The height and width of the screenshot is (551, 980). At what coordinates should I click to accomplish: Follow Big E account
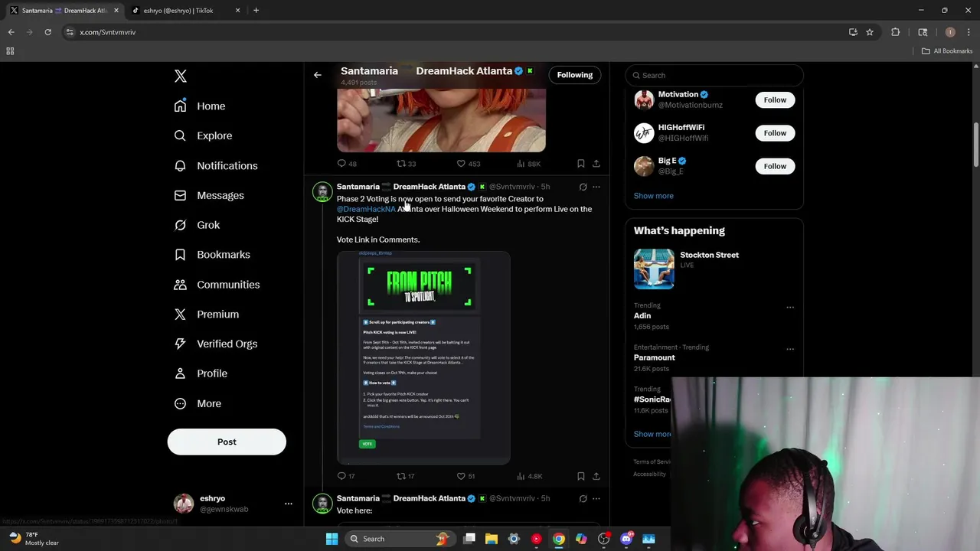click(775, 166)
